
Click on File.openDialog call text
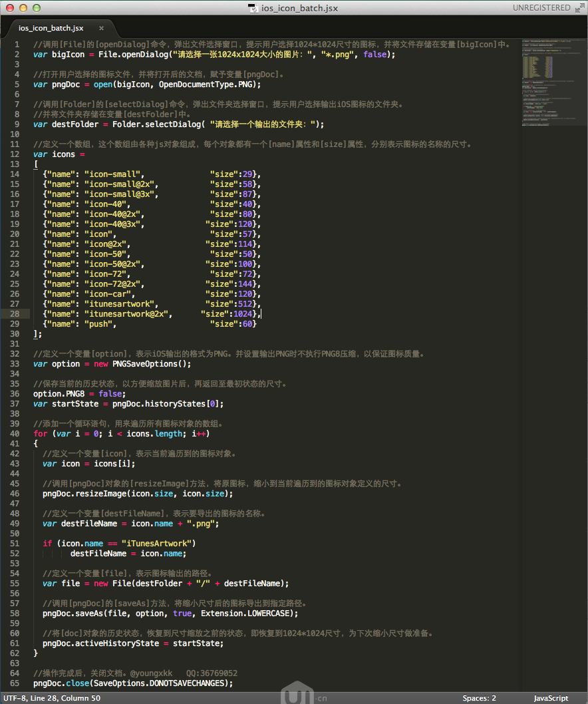point(134,55)
